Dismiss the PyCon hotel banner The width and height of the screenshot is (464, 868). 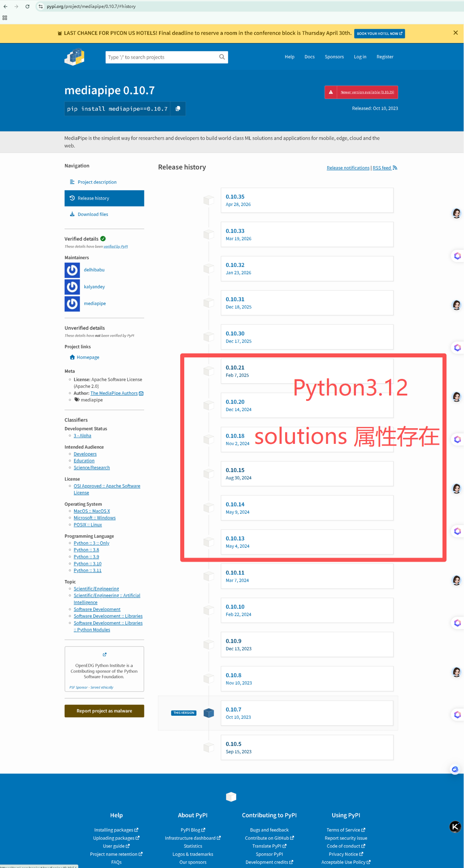pos(455,33)
